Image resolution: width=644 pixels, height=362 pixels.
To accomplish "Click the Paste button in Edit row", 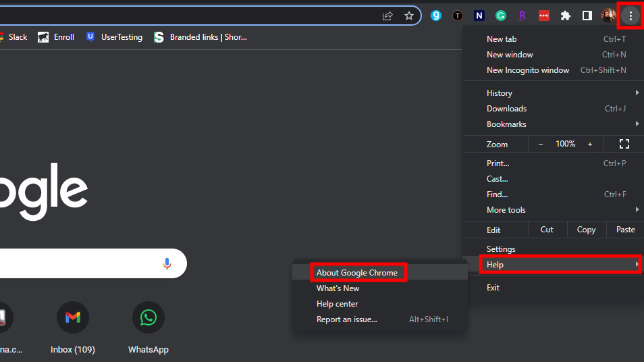I will coord(625,230).
